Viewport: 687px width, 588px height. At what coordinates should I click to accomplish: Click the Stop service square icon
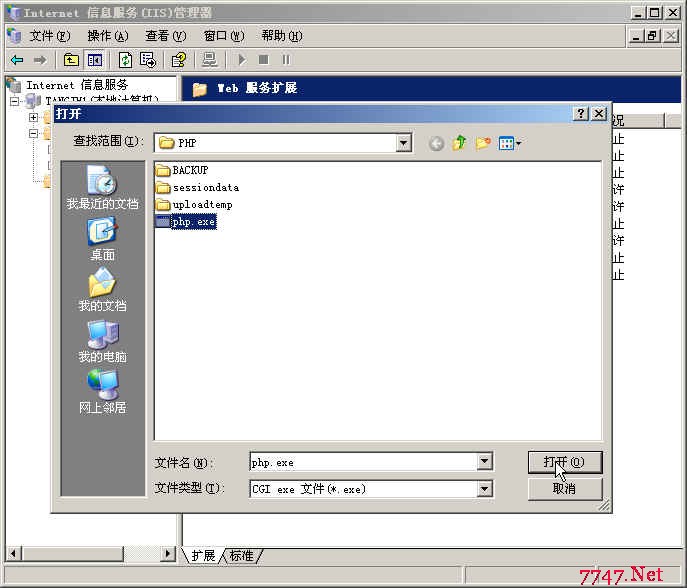263,60
